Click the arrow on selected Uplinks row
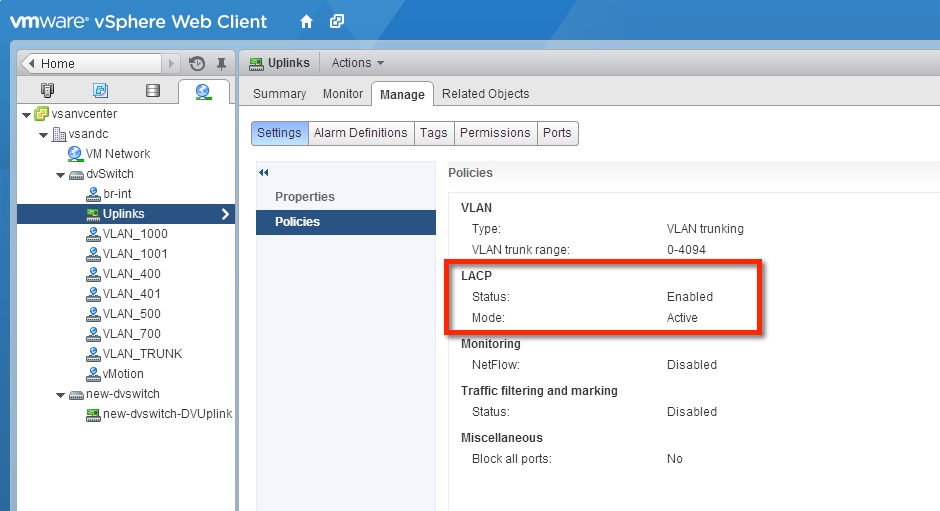 [x=225, y=214]
